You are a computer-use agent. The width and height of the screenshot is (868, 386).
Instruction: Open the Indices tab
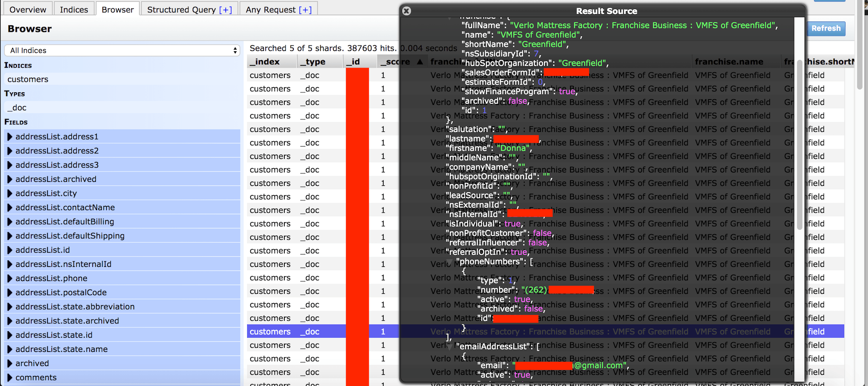point(74,10)
